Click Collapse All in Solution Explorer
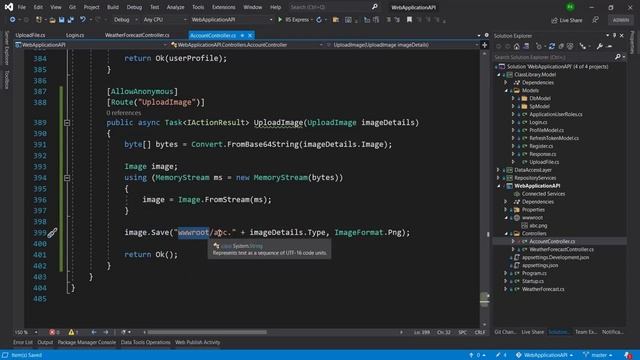This screenshot has width=640, height=360. [561, 47]
